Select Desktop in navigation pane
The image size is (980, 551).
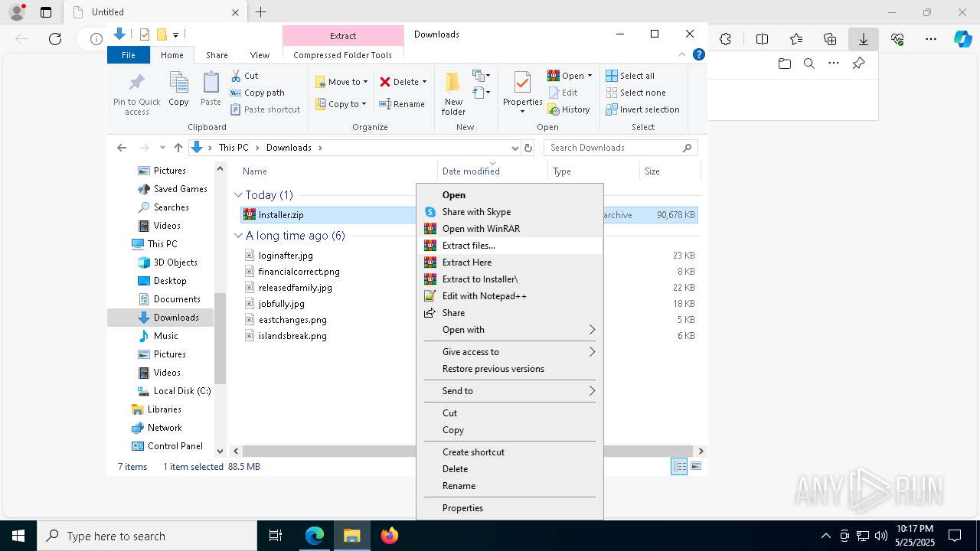169,281
